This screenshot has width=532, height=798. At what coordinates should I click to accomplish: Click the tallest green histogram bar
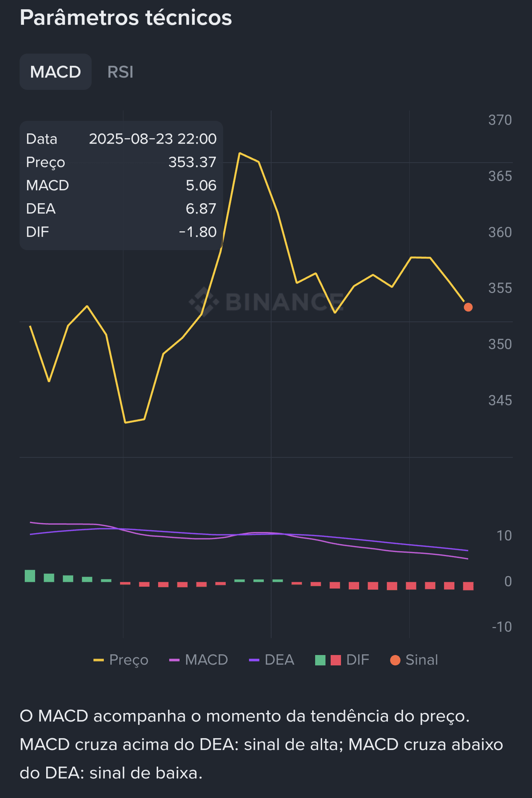coord(30,576)
